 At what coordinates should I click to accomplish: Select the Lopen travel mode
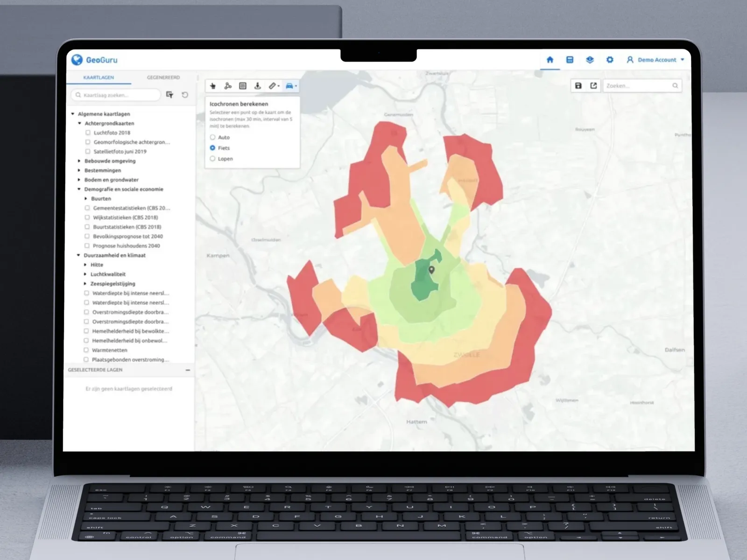213,159
